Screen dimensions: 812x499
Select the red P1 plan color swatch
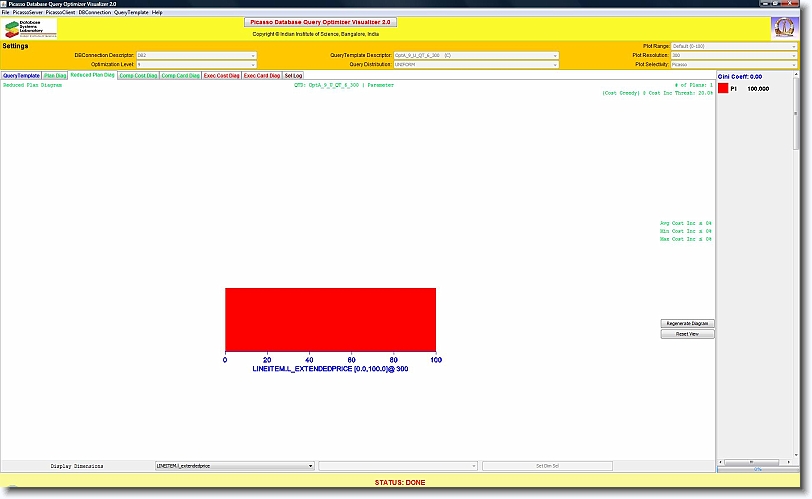(724, 89)
